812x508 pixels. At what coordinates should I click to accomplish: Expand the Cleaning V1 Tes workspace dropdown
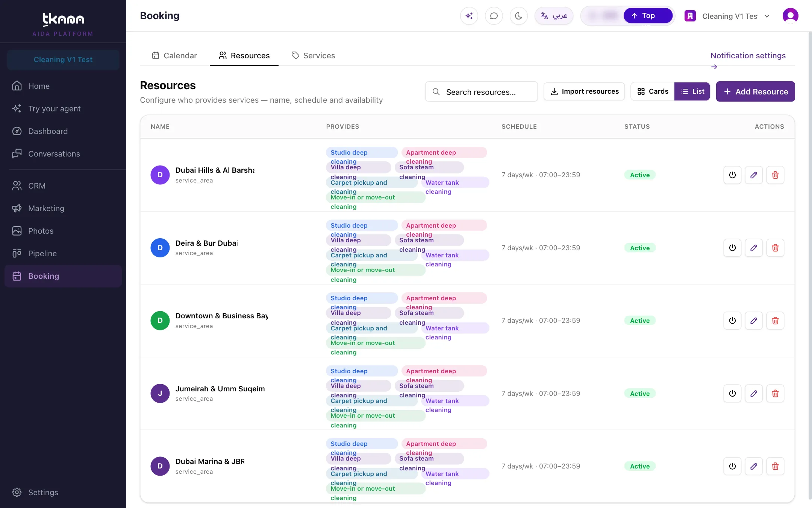click(x=727, y=16)
